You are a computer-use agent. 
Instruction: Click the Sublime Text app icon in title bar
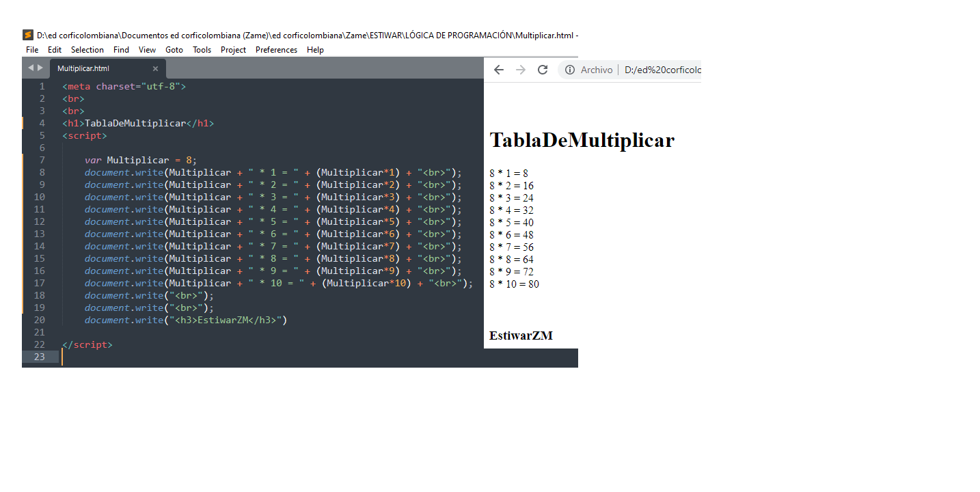pyautogui.click(x=28, y=35)
